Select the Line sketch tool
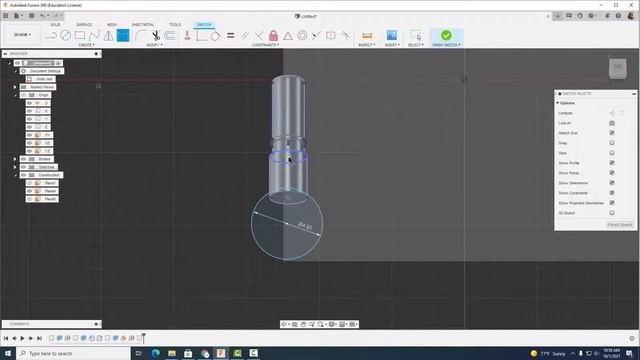This screenshot has width=640, height=360. [x=51, y=36]
